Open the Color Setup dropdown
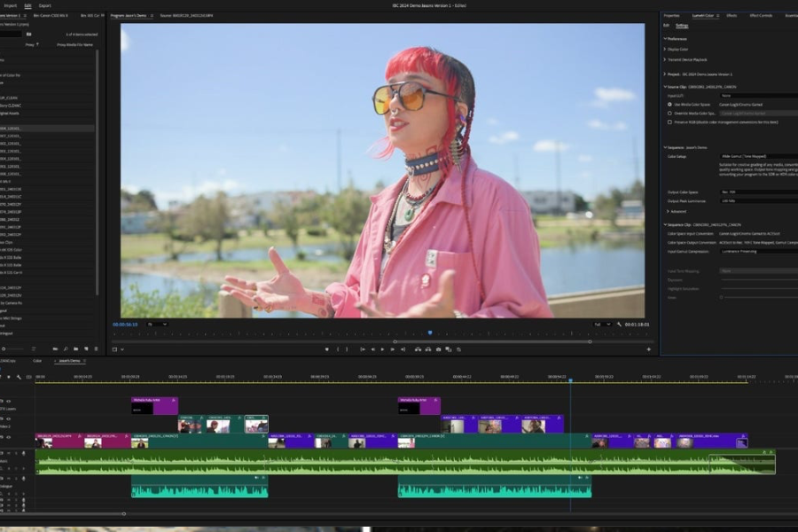The height and width of the screenshot is (532, 798). click(x=758, y=156)
